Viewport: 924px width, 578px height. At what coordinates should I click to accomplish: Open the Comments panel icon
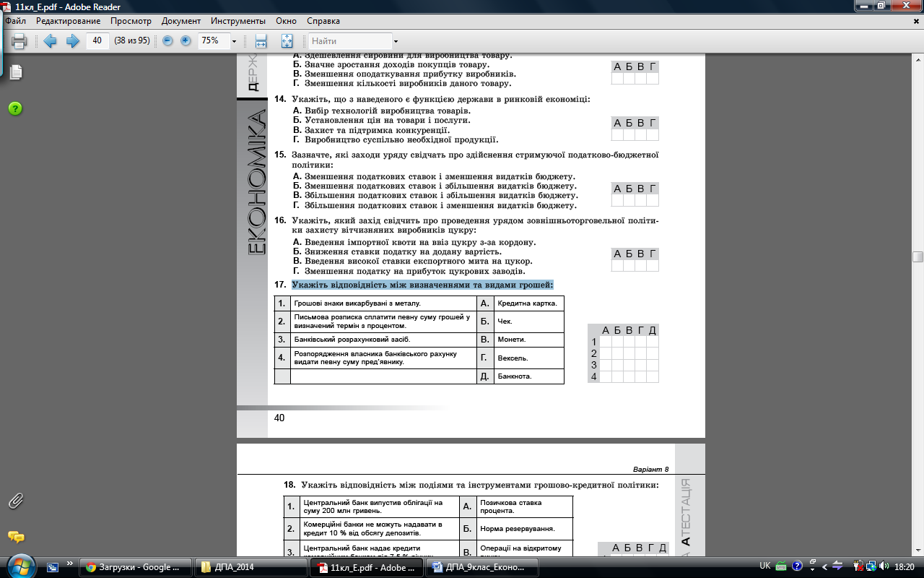(15, 537)
